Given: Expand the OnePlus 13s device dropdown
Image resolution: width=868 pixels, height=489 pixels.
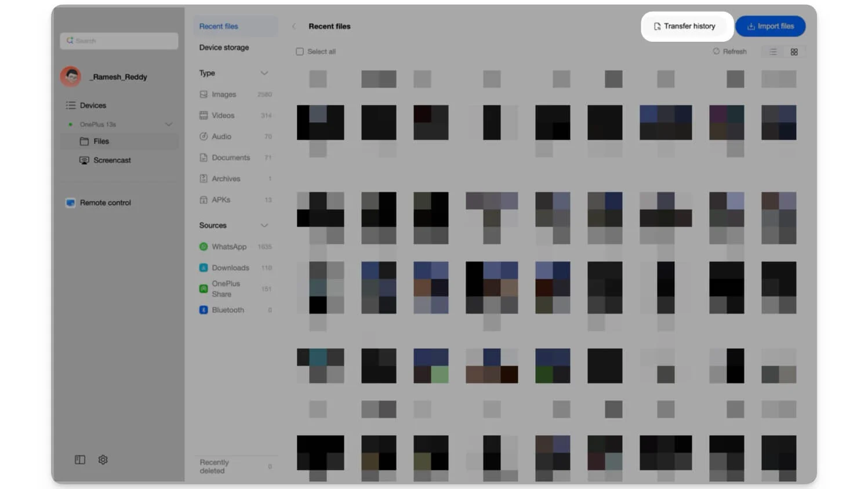Looking at the screenshot, I should [169, 124].
